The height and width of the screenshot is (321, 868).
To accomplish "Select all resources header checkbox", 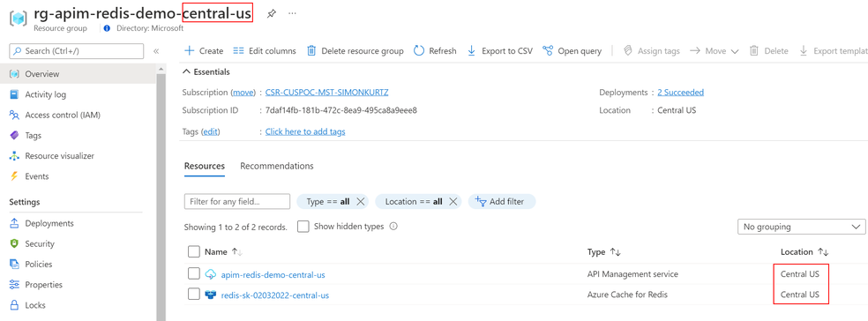I will click(194, 252).
